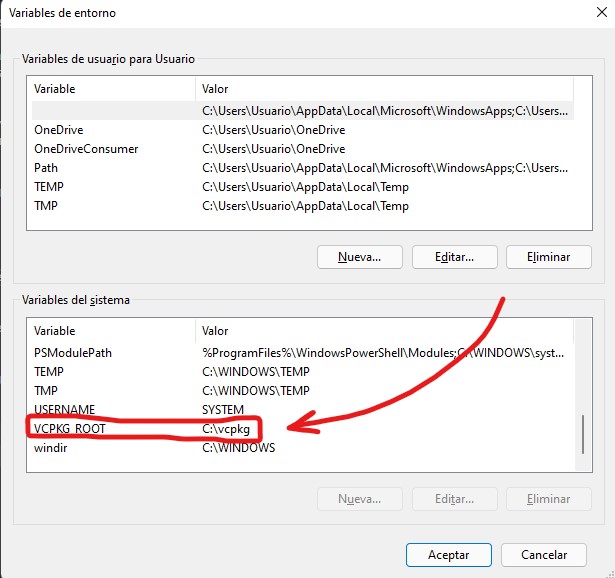Click the system variables scrollbar thumb
The image size is (615, 578).
(x=583, y=434)
